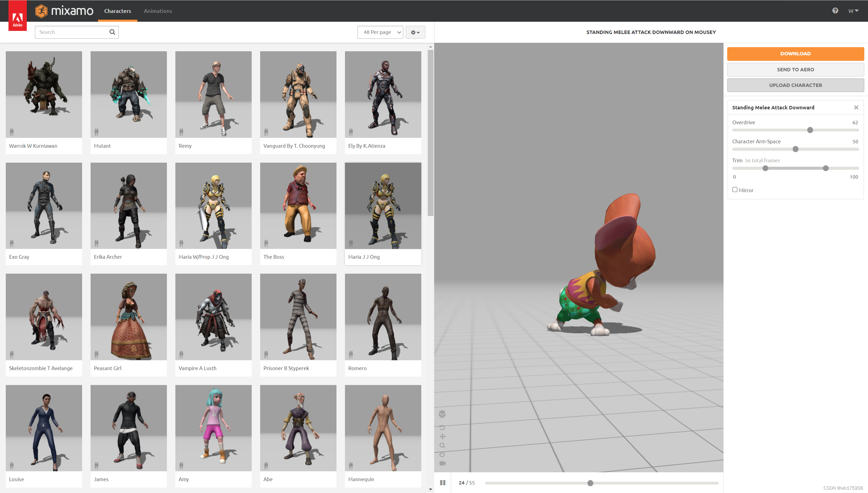Click the zoom magnifier icon in viewport
This screenshot has width=868, height=493.
point(442,445)
